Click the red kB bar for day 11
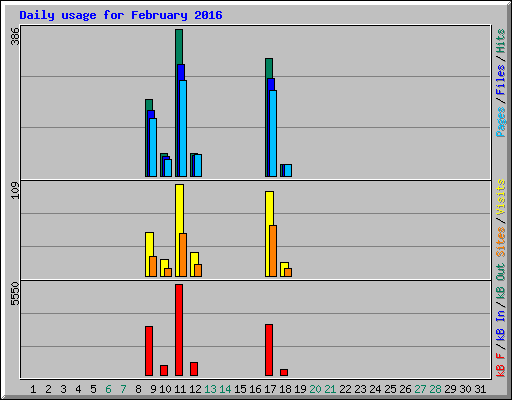The image size is (512, 400). [x=179, y=330]
